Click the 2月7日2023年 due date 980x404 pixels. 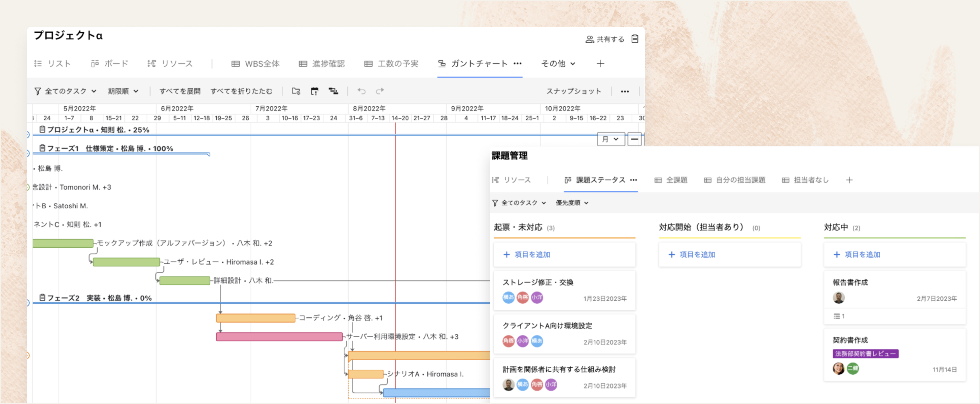click(937, 299)
